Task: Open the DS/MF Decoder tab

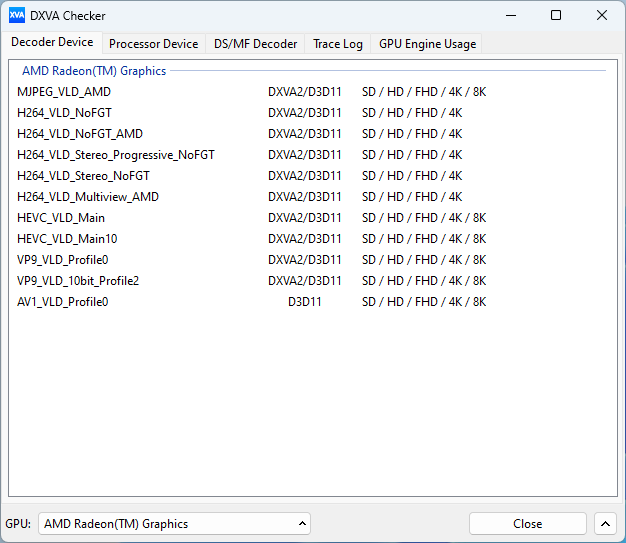Action: coord(256,44)
